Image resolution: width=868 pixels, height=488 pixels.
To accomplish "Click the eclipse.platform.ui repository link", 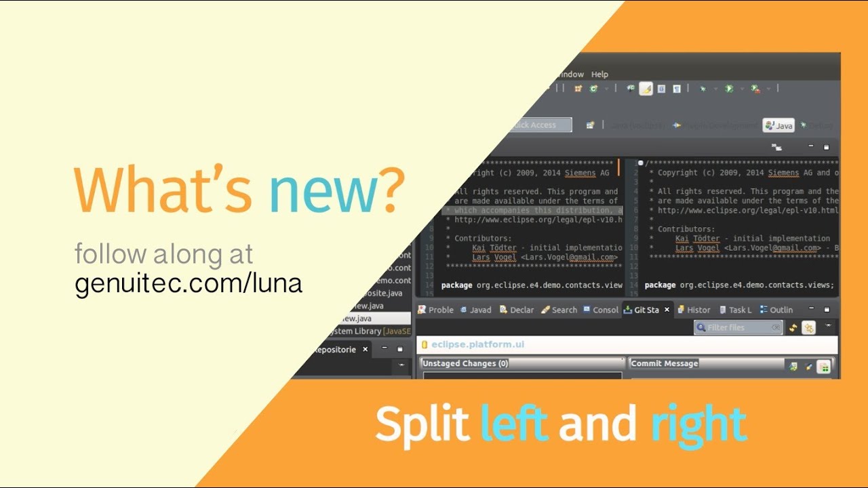I will pyautogui.click(x=477, y=344).
